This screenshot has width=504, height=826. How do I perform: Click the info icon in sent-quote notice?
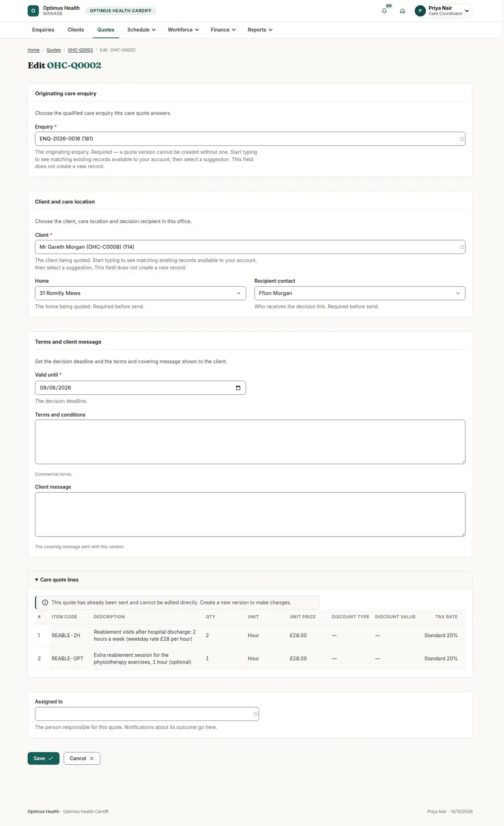click(45, 602)
